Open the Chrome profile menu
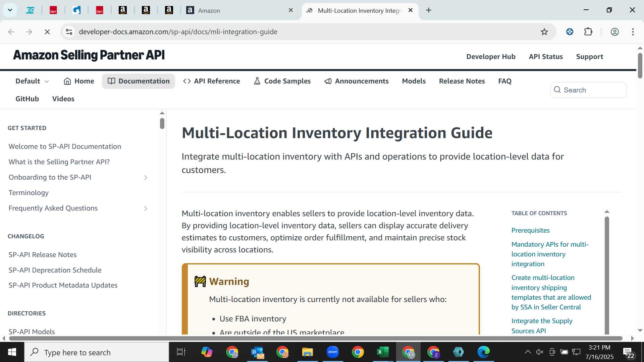Screen dimensions: 644x362 [x=614, y=32]
